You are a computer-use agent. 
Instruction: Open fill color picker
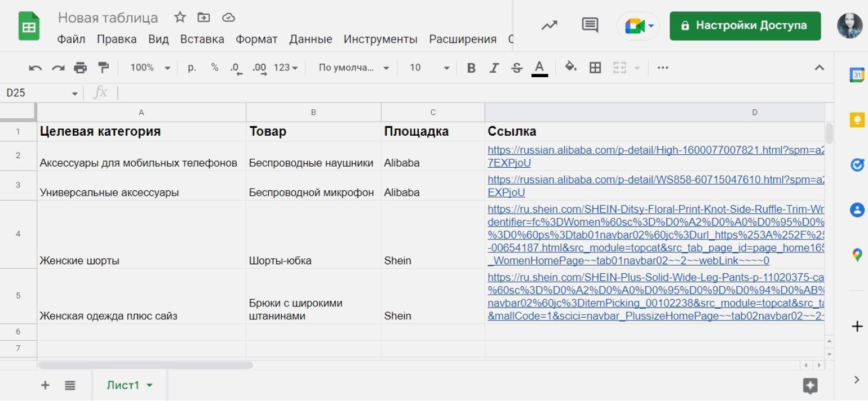(x=571, y=68)
